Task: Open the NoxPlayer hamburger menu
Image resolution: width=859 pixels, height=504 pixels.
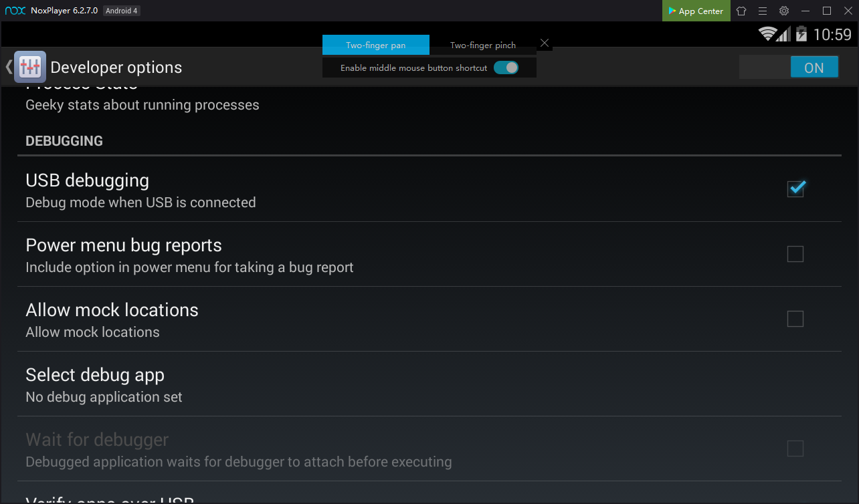Action: pos(763,11)
